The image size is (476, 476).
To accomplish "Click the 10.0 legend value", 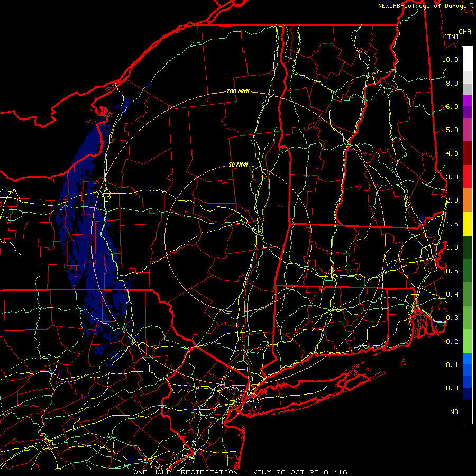I will click(x=450, y=59).
